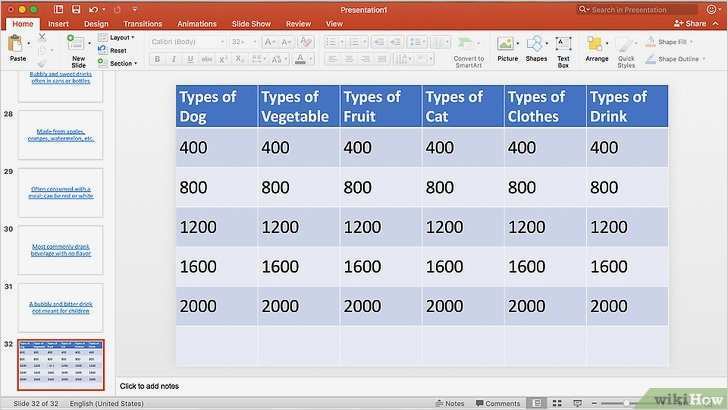The height and width of the screenshot is (410, 728).
Task: Click the Share button
Action: tap(690, 23)
